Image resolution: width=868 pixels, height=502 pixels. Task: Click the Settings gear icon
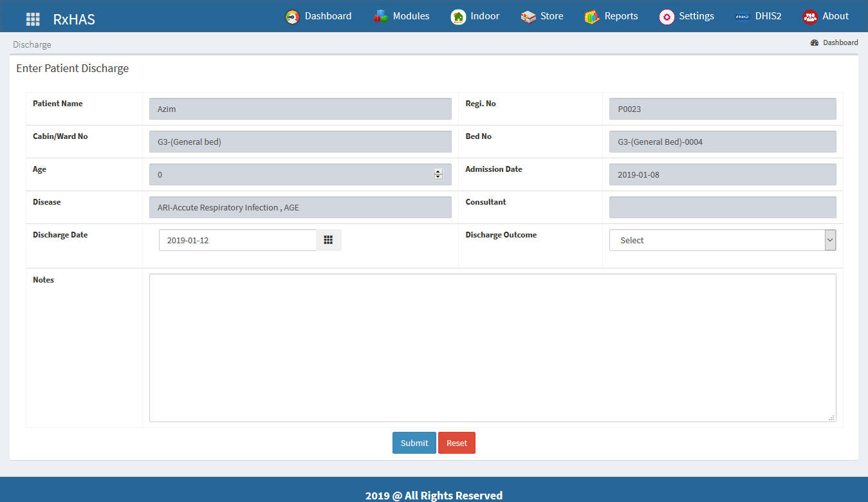[667, 17]
